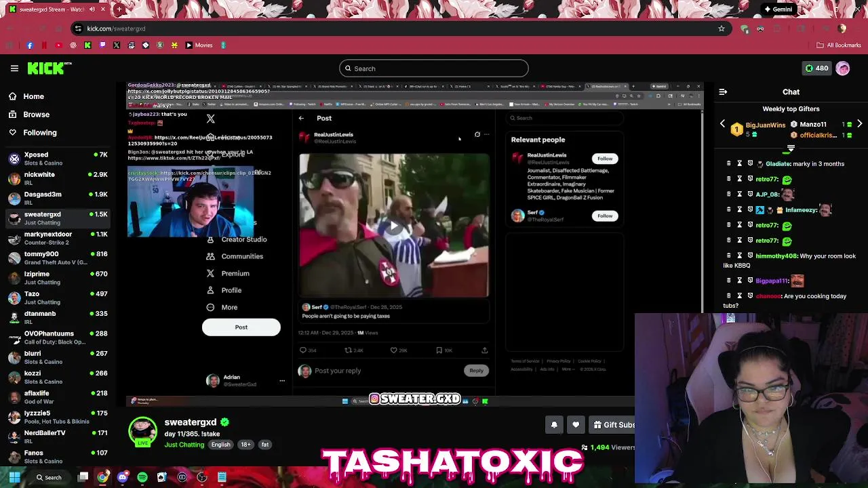Show previous weekly top gifters

pos(722,125)
